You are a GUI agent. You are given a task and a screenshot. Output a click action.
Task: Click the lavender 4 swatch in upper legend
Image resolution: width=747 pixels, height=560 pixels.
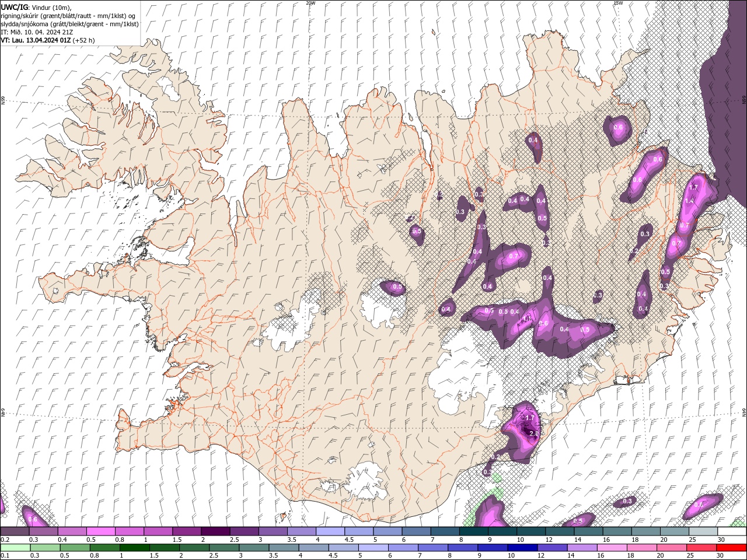[x=330, y=531]
